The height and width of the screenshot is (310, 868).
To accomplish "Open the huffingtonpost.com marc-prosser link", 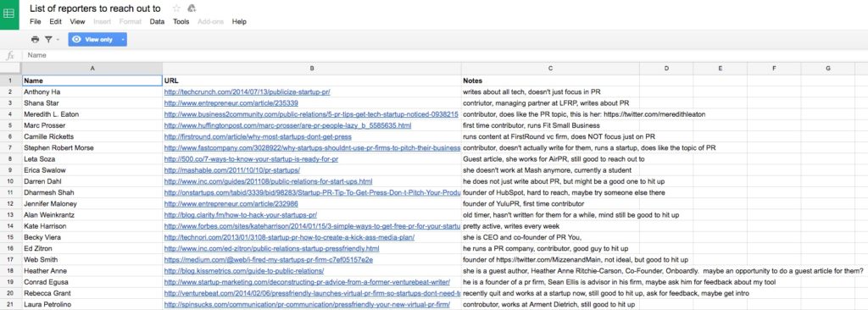I will (x=288, y=125).
